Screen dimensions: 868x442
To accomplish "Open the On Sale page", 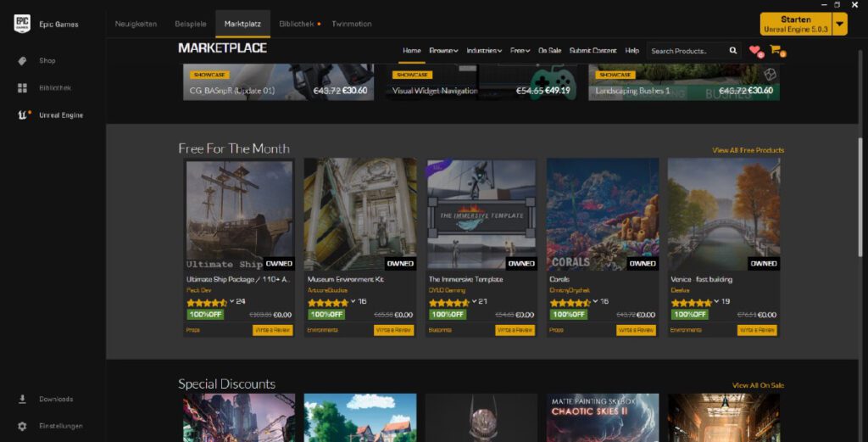I will tap(549, 50).
